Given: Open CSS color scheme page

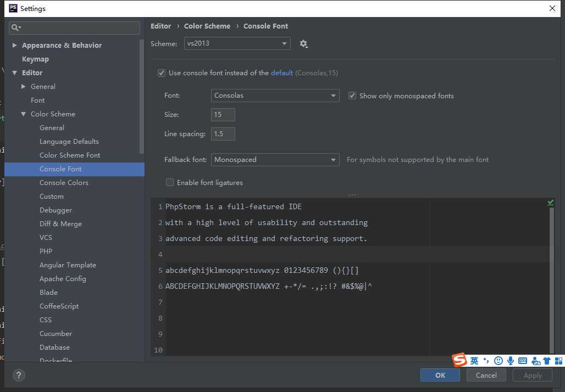Looking at the screenshot, I should coord(46,320).
